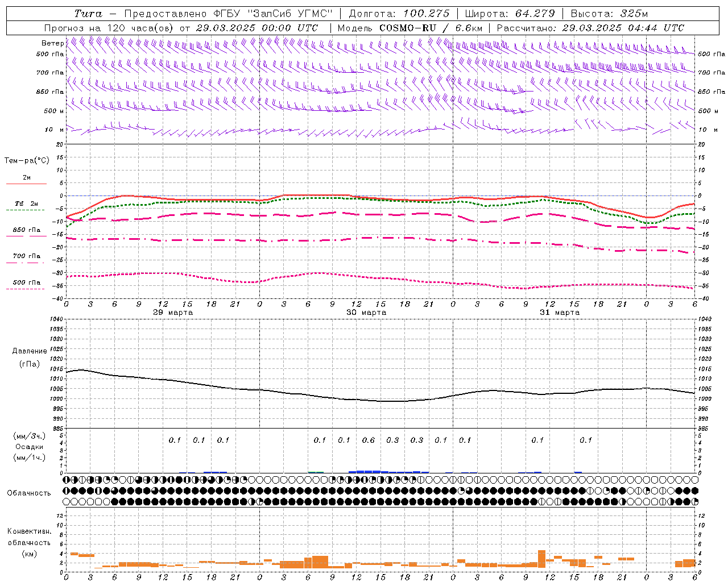Click the "Давление" pressure panel title
Viewport: 728px width, 582px height.
tap(30, 351)
